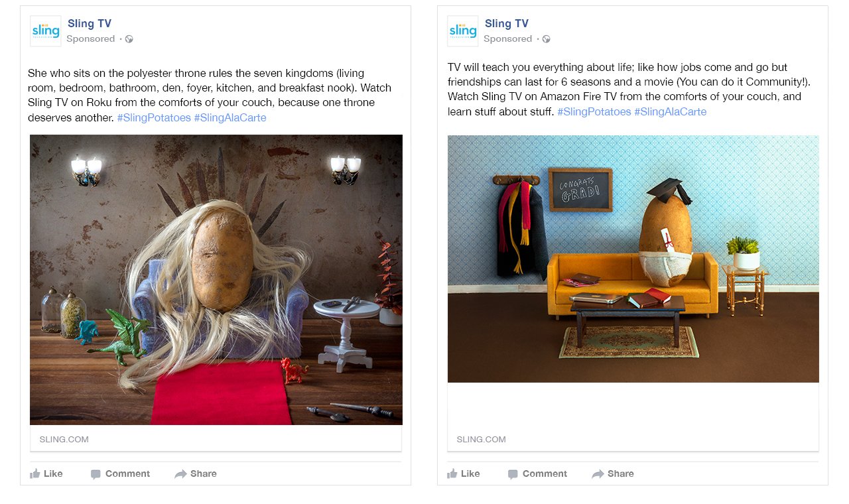The width and height of the screenshot is (849, 504).
Task: Visit SLING.COM link under left image
Action: [x=64, y=439]
